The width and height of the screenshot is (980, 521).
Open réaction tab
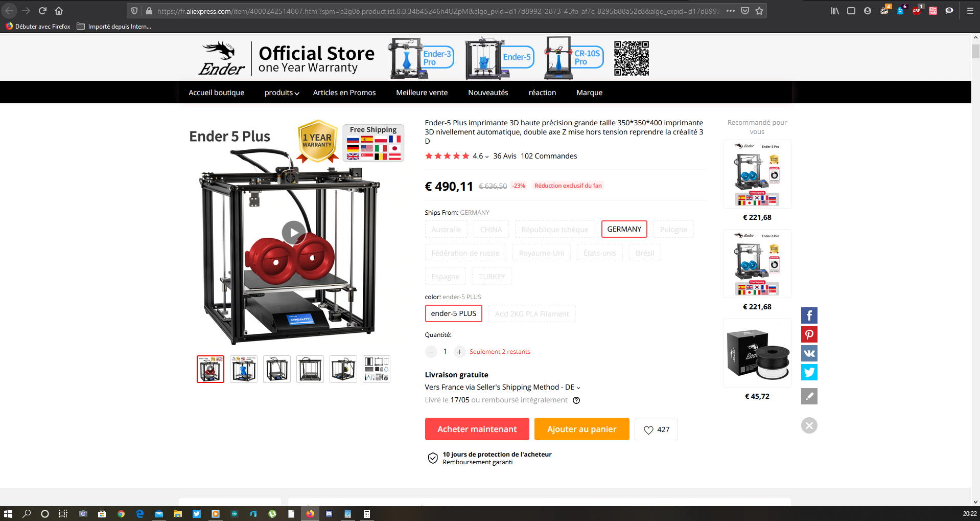click(x=543, y=93)
